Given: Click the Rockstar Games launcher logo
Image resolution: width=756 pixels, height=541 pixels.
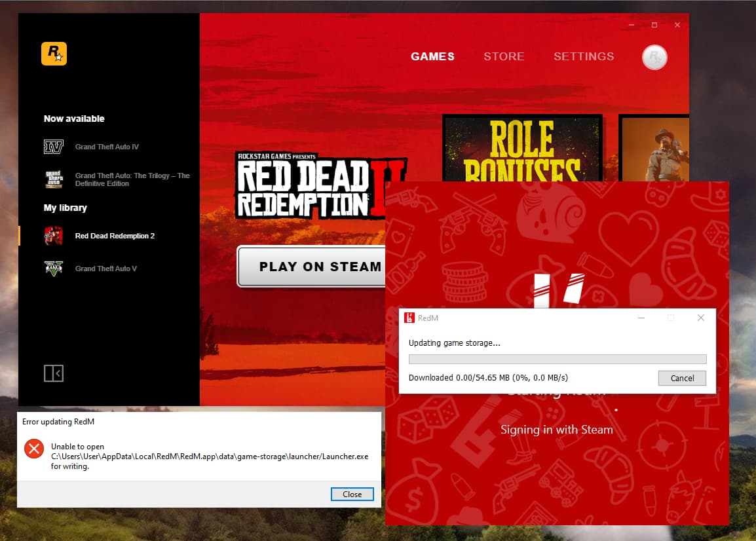Looking at the screenshot, I should [54, 53].
